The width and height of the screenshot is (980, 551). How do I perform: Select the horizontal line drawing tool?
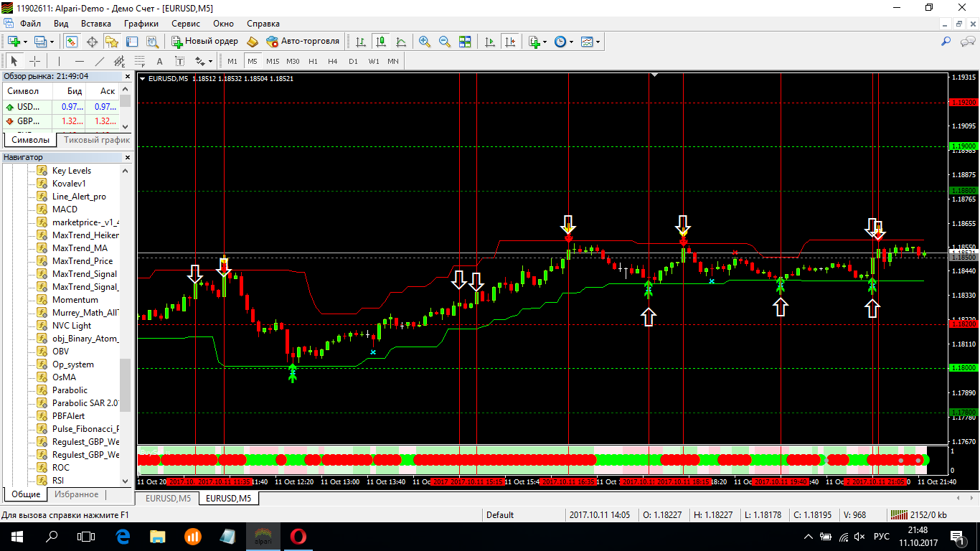pyautogui.click(x=79, y=61)
